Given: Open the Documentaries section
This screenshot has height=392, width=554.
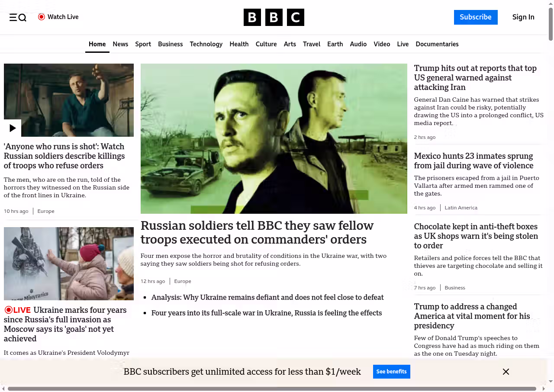Looking at the screenshot, I should coord(437,44).
